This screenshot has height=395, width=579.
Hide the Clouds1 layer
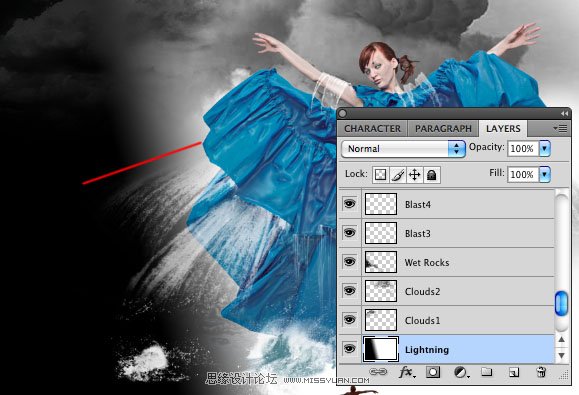click(349, 320)
